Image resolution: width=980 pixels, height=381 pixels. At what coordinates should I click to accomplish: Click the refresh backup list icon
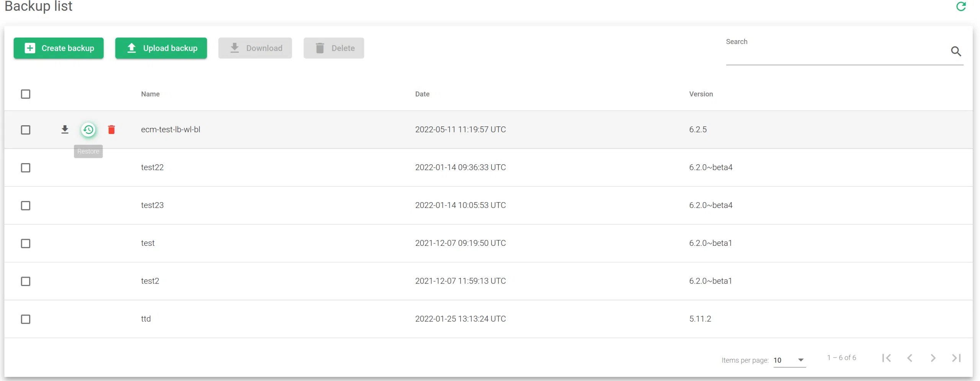[x=961, y=7]
